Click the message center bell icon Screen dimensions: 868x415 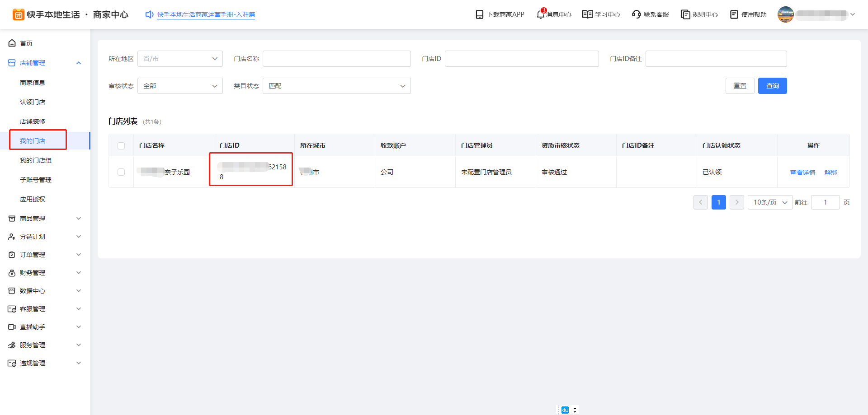click(x=540, y=14)
